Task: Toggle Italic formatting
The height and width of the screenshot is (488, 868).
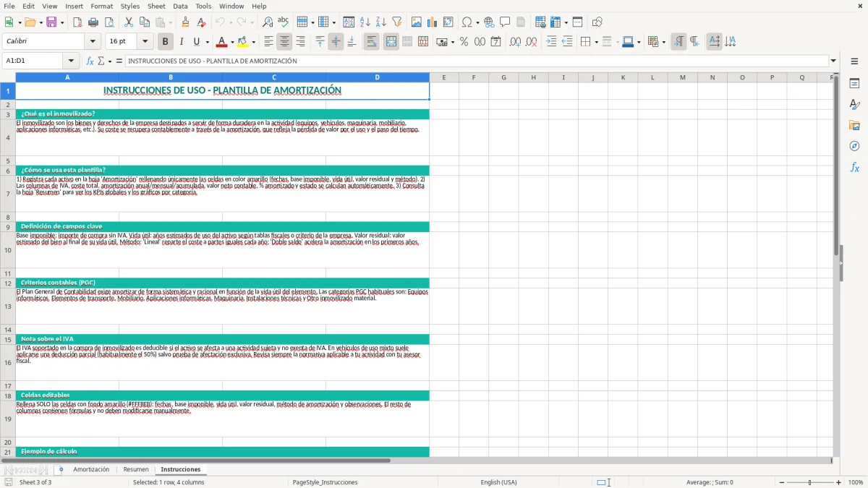Action: 181,42
